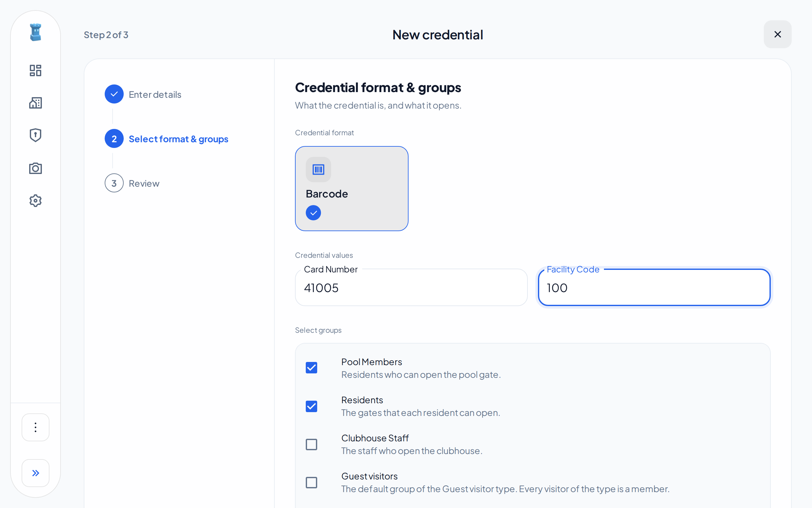Click 'The staff who open the clubhouse.'

[x=412, y=451]
